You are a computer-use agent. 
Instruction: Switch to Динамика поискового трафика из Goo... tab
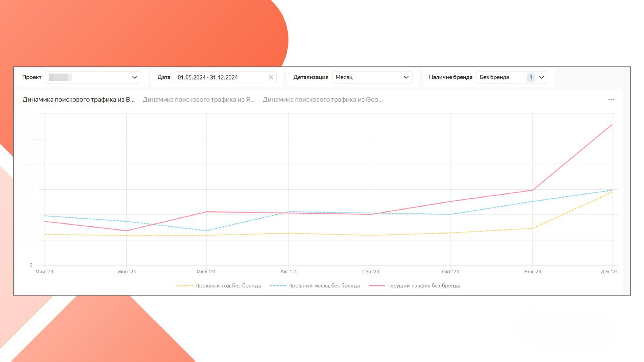pyautogui.click(x=322, y=100)
